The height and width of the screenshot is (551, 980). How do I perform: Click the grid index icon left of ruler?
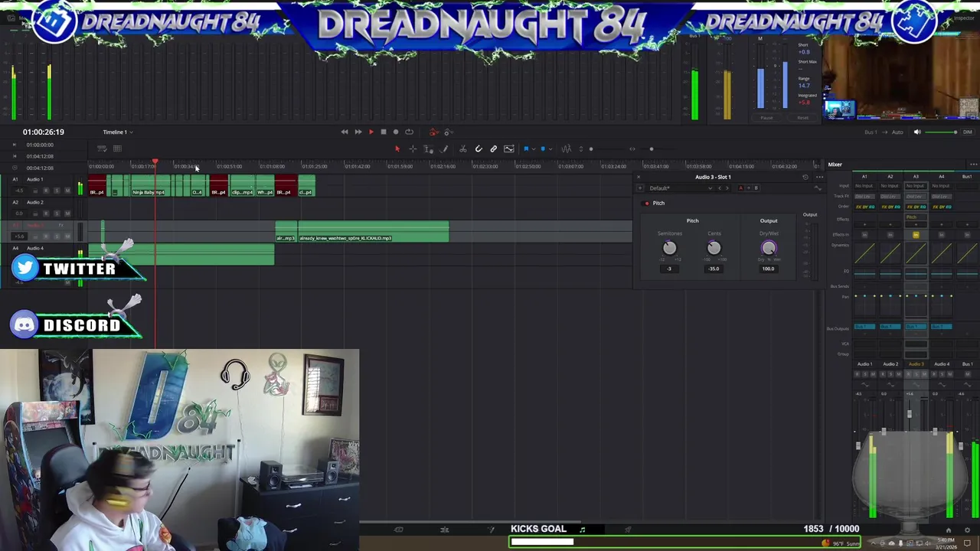coord(117,148)
